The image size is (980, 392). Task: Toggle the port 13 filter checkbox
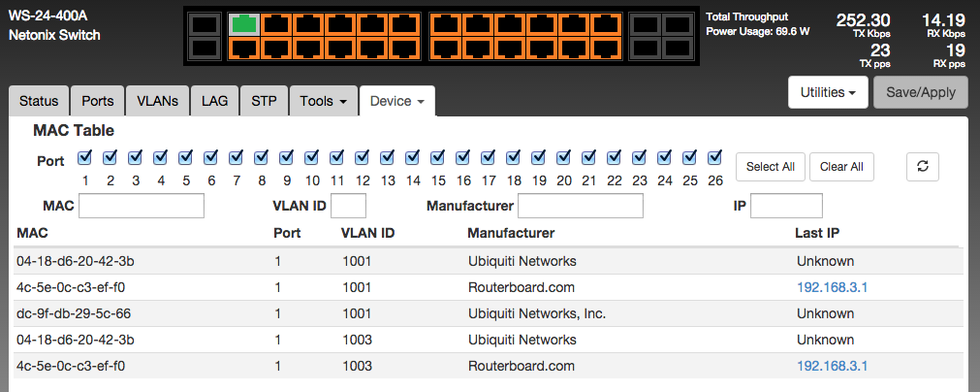pyautogui.click(x=388, y=157)
